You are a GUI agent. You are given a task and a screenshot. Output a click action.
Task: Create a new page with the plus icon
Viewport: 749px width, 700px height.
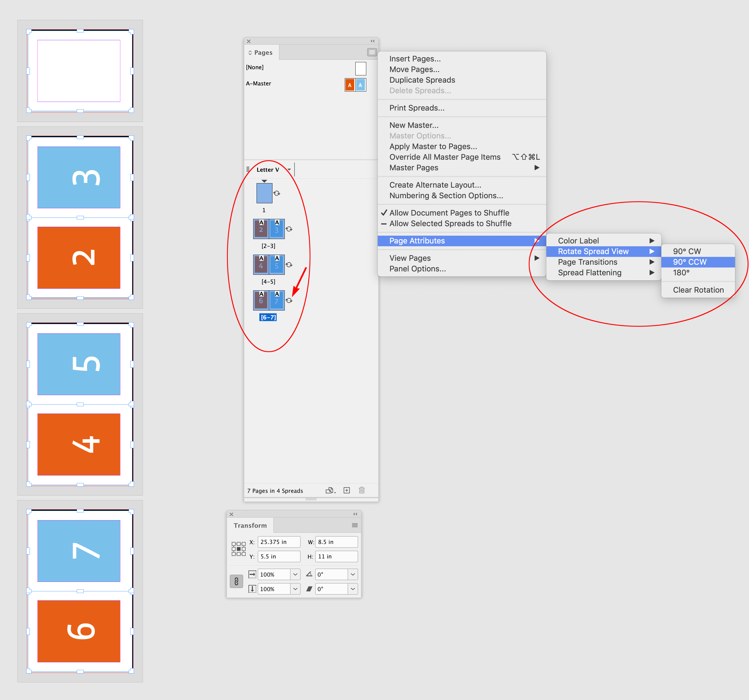(x=347, y=490)
